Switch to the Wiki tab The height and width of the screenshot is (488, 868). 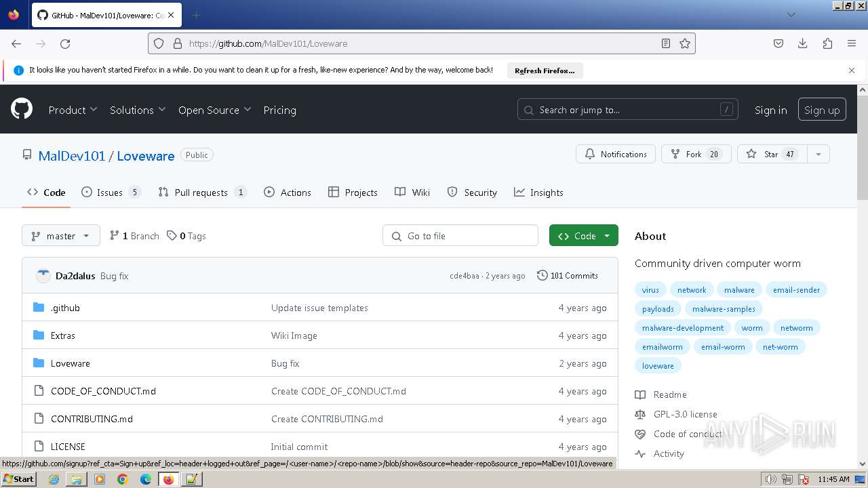412,192
